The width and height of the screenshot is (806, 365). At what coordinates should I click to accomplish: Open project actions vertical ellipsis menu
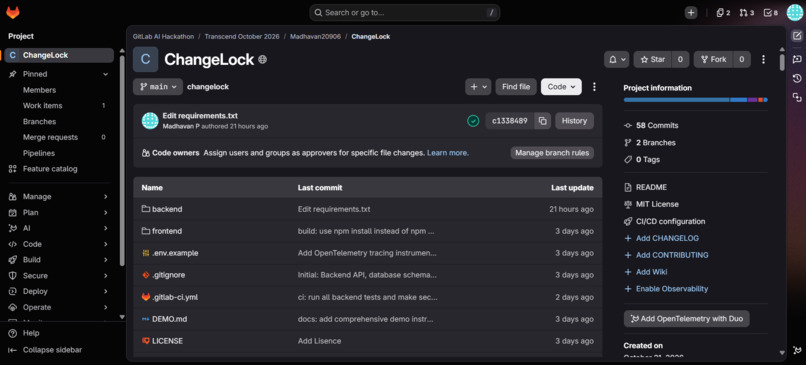pyautogui.click(x=763, y=60)
